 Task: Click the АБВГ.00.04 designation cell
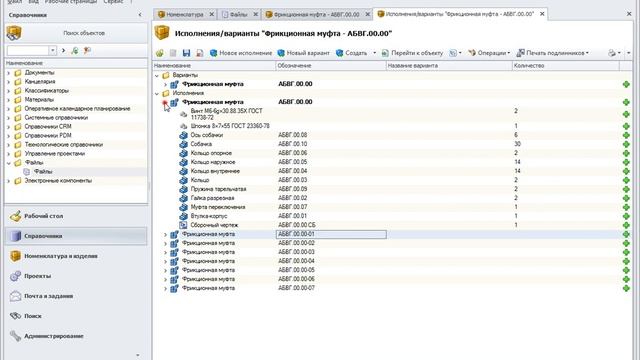(293, 171)
